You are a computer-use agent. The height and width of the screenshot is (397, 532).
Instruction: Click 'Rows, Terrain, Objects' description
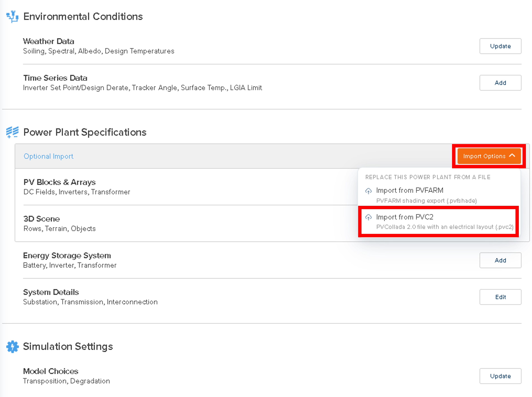click(x=59, y=229)
